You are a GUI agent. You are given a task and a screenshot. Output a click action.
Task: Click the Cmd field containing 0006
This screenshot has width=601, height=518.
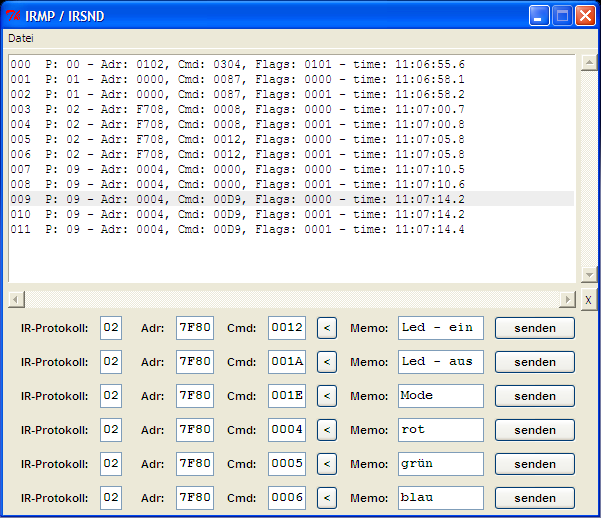(x=287, y=498)
